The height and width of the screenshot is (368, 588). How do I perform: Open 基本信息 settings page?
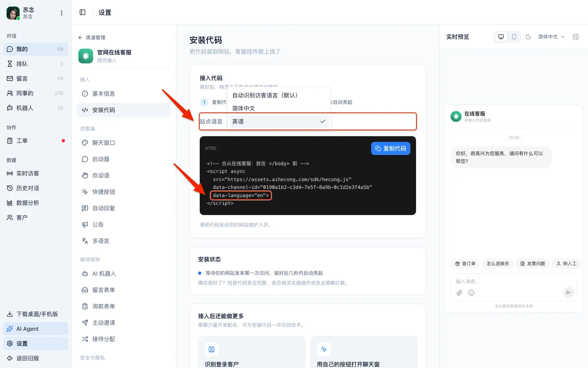pos(124,94)
